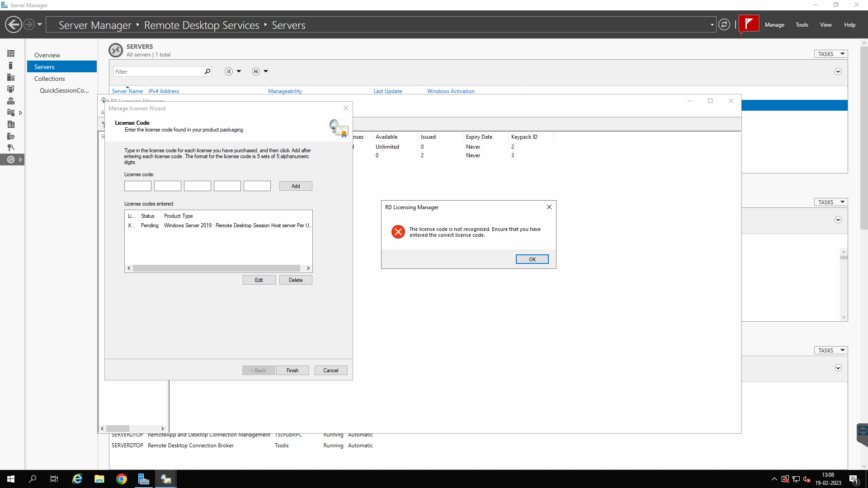Expand the filter dropdown in Servers list

238,71
